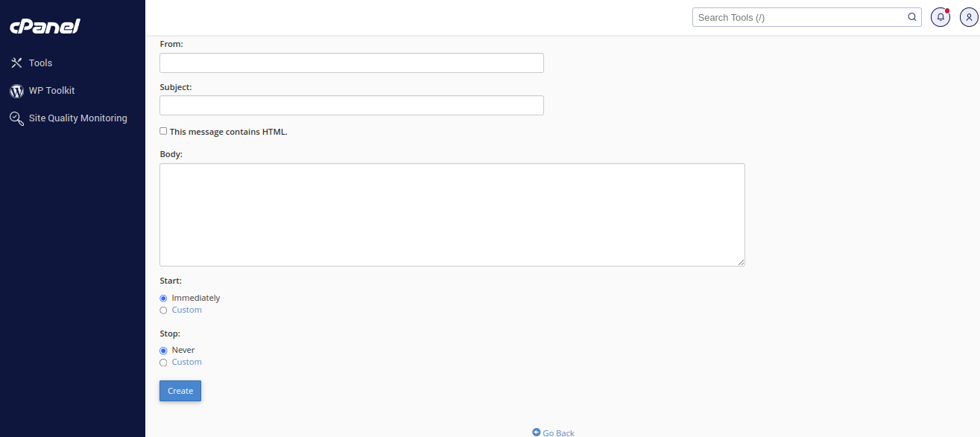Click inside the Body text area

click(x=452, y=214)
